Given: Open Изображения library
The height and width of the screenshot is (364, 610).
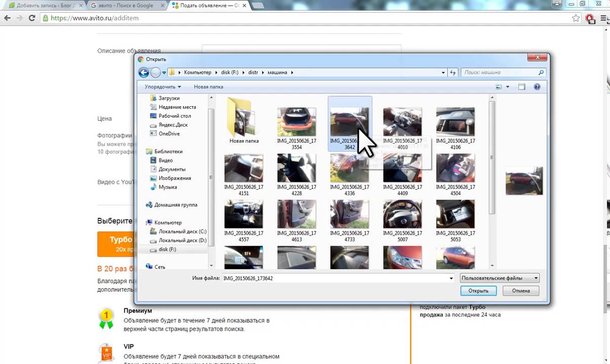Looking at the screenshot, I should click(175, 178).
